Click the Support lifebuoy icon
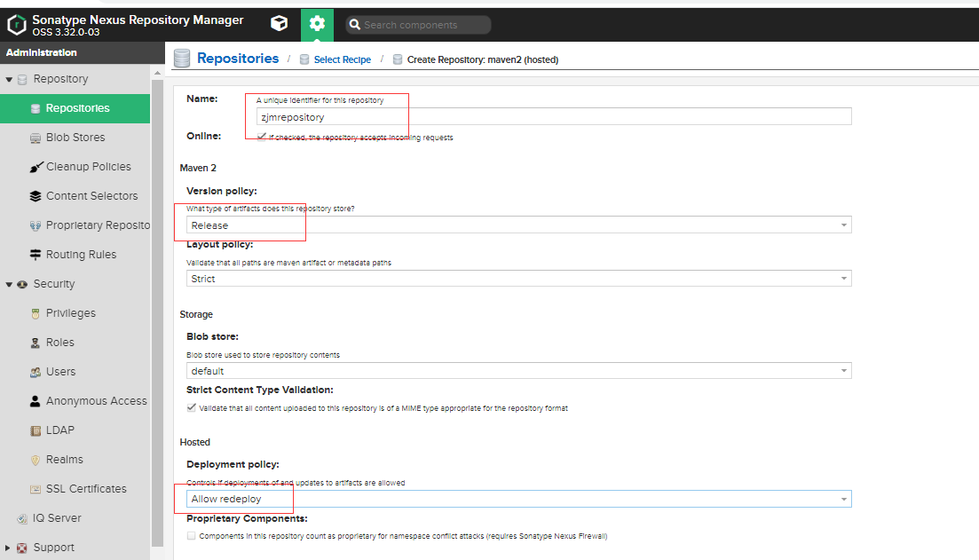 (22, 548)
